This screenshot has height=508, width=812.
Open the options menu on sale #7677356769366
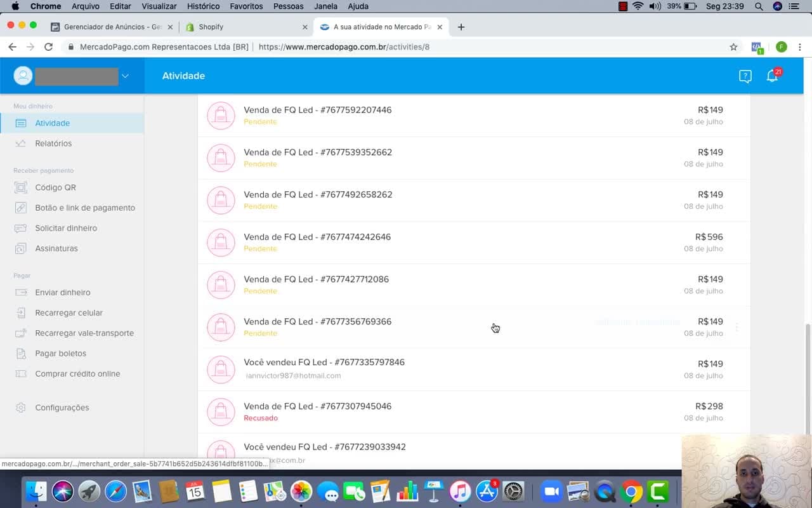click(737, 328)
